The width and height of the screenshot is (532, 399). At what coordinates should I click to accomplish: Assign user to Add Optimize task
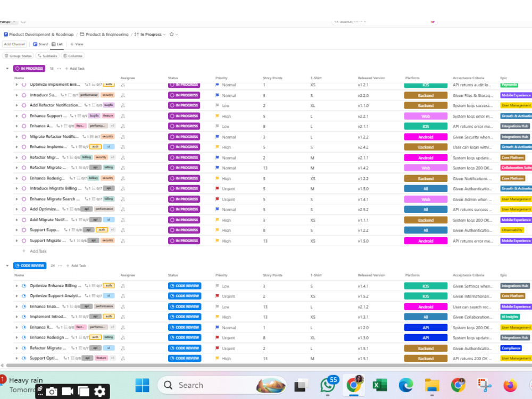tap(123, 209)
